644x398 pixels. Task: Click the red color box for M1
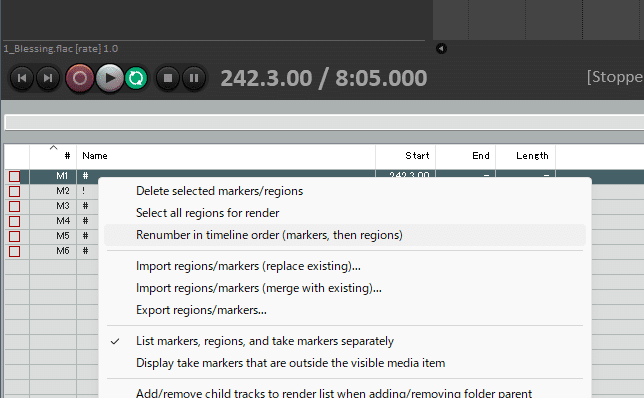pos(14,176)
